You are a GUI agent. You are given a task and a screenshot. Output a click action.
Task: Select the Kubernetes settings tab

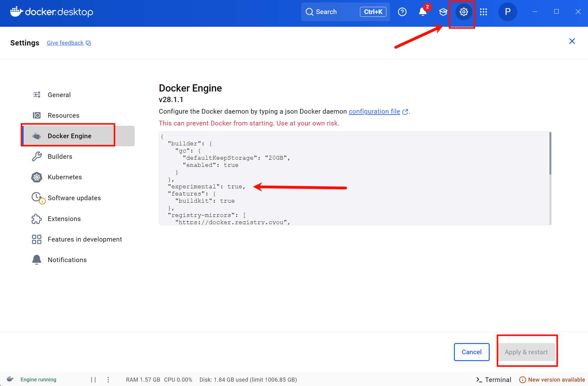coord(78,177)
